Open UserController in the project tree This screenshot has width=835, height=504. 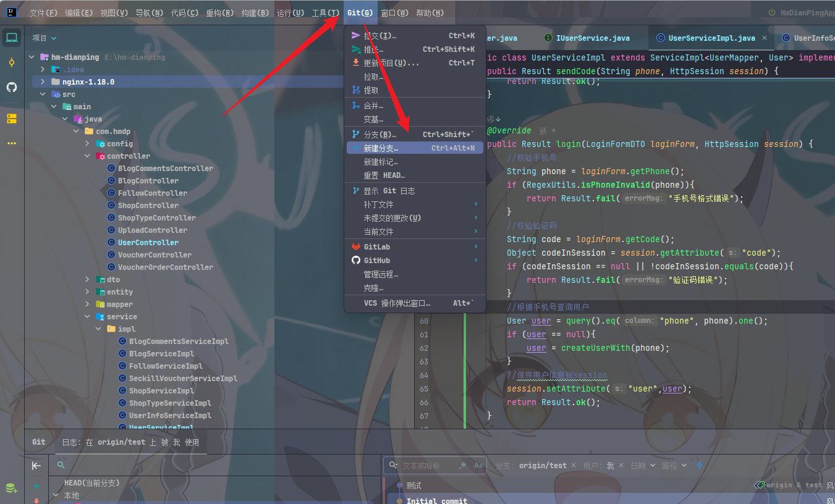(148, 243)
